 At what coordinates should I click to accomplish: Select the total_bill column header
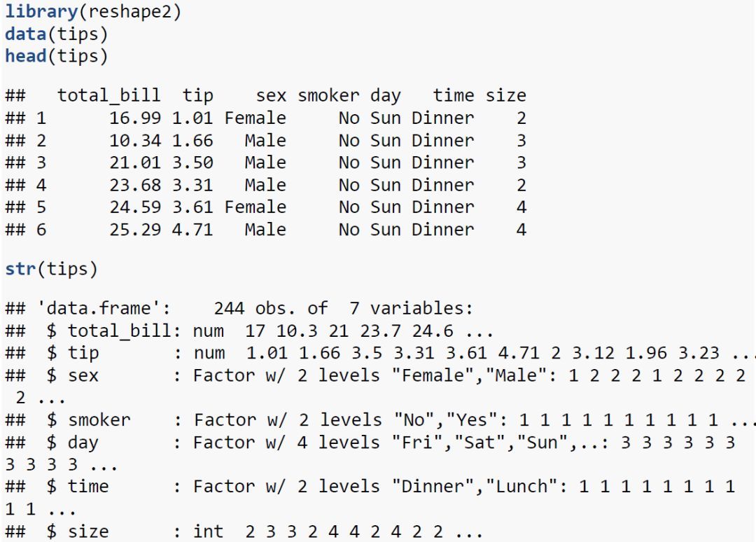pos(108,95)
